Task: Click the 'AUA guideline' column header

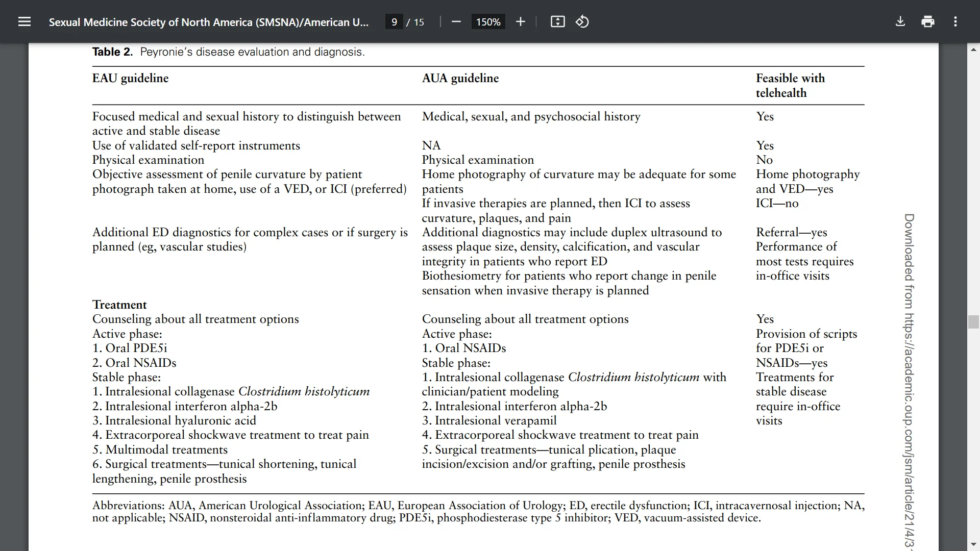Action: 460,78
